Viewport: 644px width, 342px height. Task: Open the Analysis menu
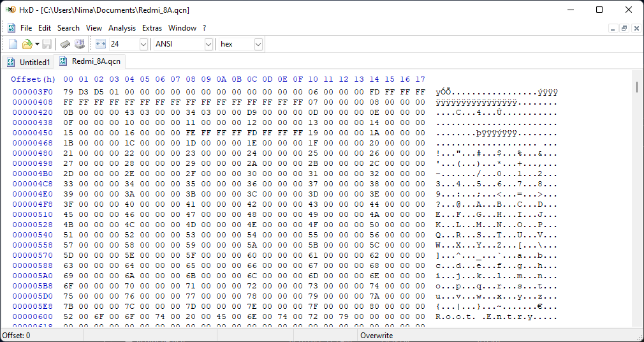[x=122, y=28]
